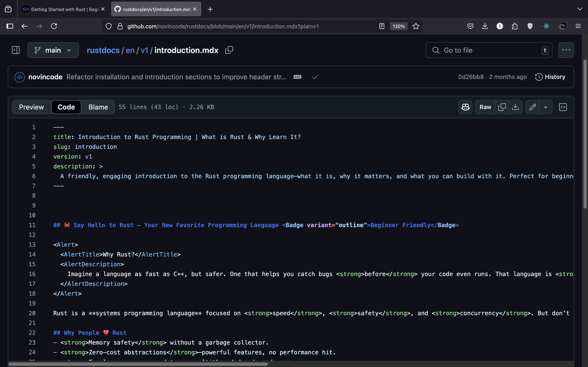This screenshot has height=367, width=588.
Task: Open symbols panel icon
Action: coord(563,107)
